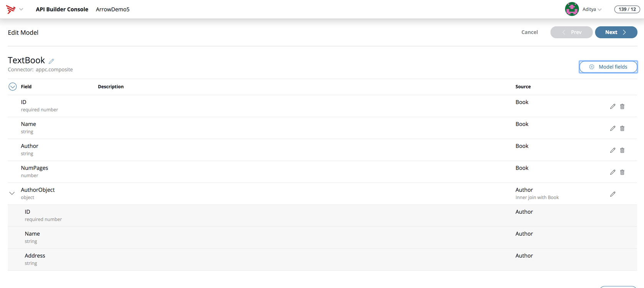Click the edit pencil beside TextBook title

pos(51,61)
